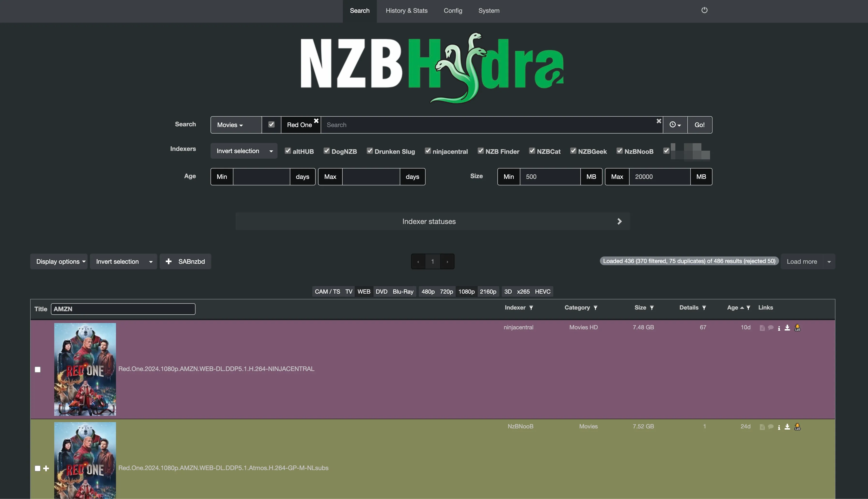Open the History & Stats tab
Viewport: 868px width, 499px height.
pos(407,11)
